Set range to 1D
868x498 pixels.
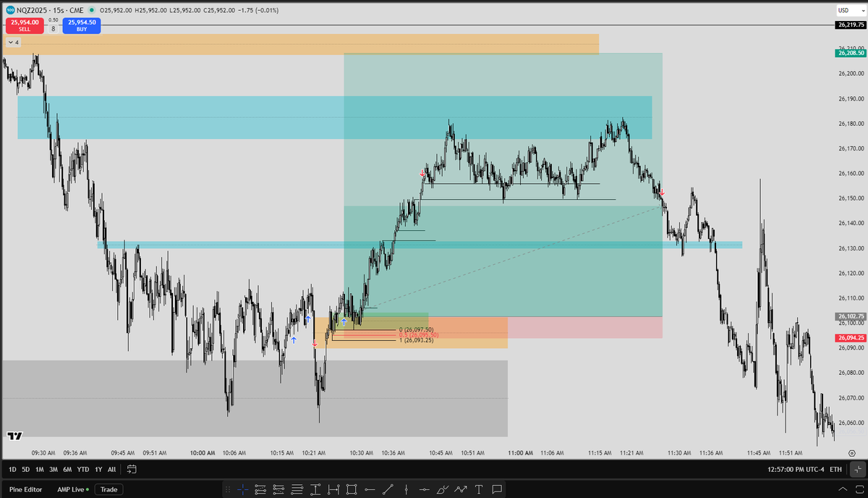click(13, 469)
